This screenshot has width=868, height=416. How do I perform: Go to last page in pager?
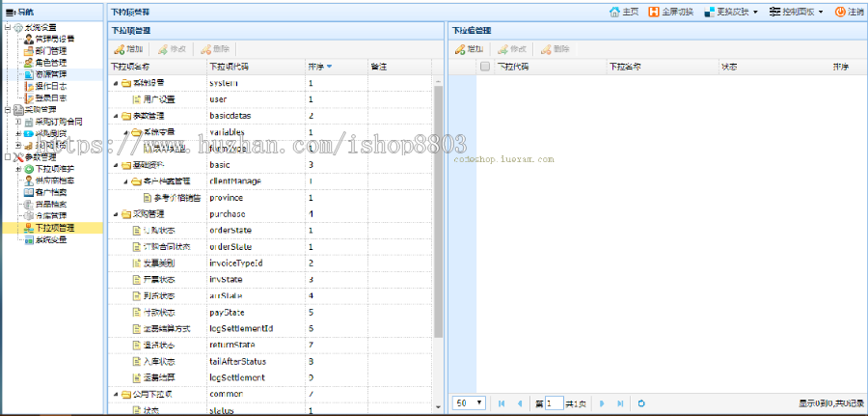pos(620,403)
